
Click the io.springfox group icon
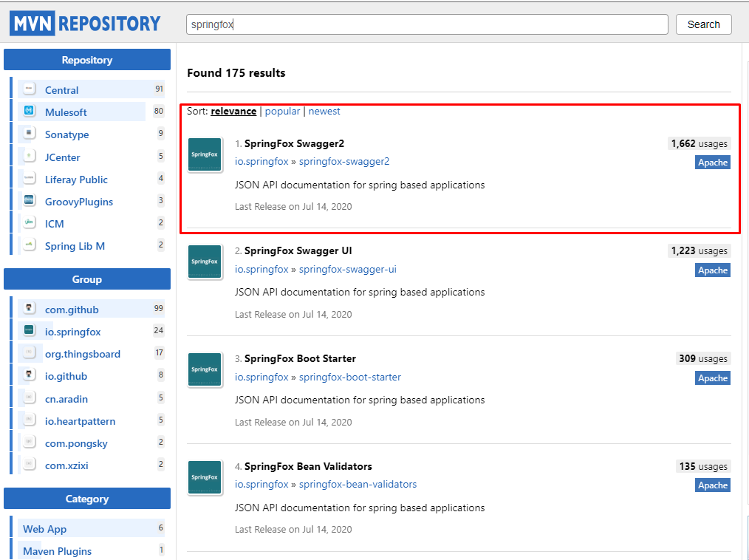click(29, 330)
